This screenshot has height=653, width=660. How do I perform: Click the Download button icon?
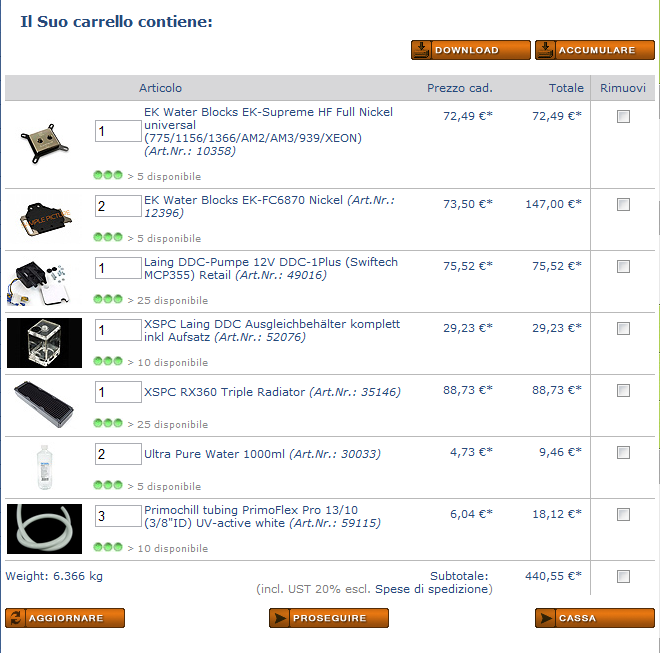(421, 50)
